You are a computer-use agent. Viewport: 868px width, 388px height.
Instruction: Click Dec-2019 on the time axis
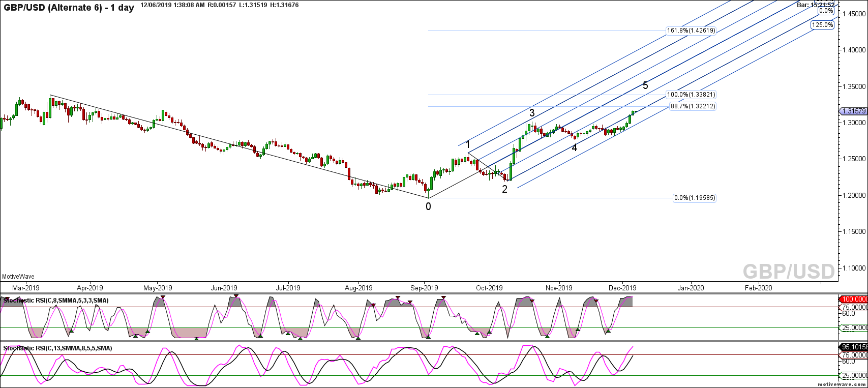click(622, 287)
